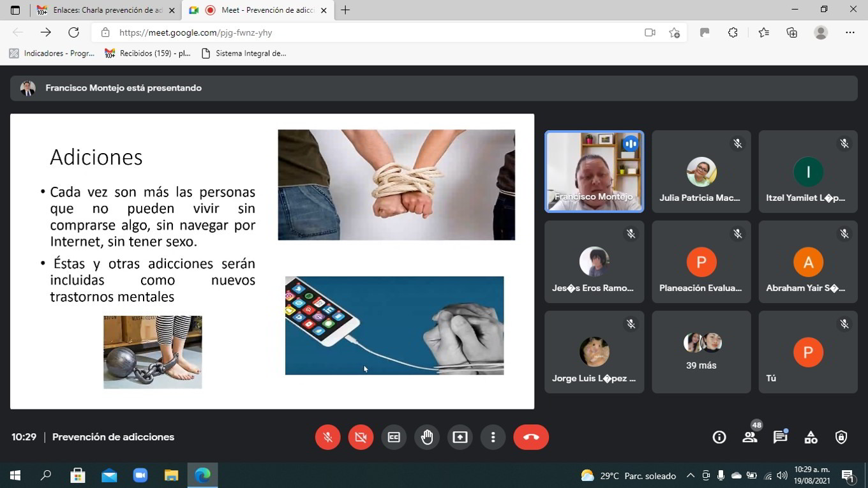Open host controls shield icon
Image resolution: width=868 pixels, height=488 pixels.
point(841,437)
